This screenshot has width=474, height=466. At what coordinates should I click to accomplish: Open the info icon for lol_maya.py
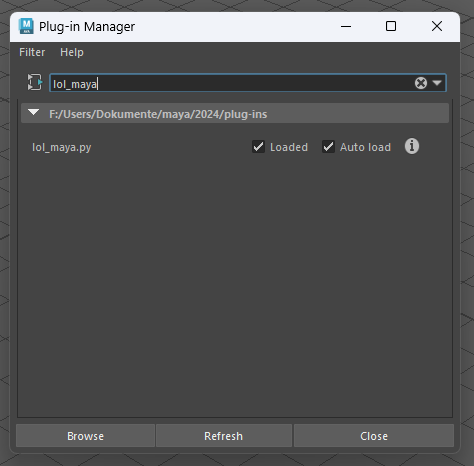[x=412, y=146]
